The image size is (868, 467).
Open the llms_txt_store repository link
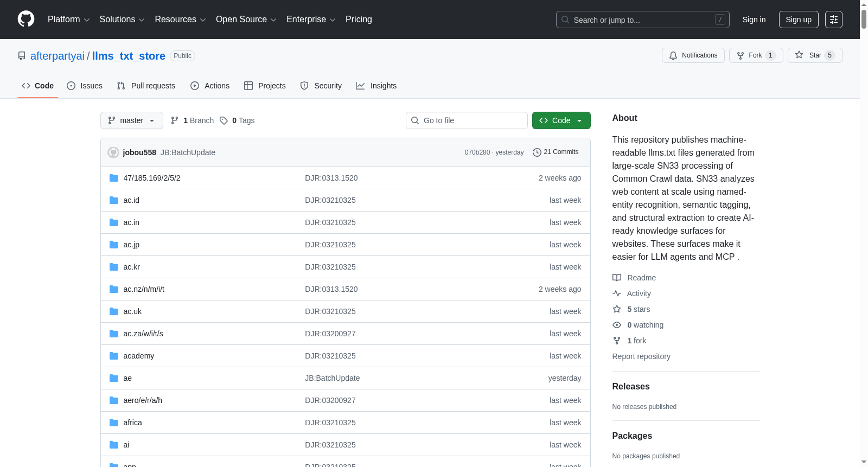(129, 56)
